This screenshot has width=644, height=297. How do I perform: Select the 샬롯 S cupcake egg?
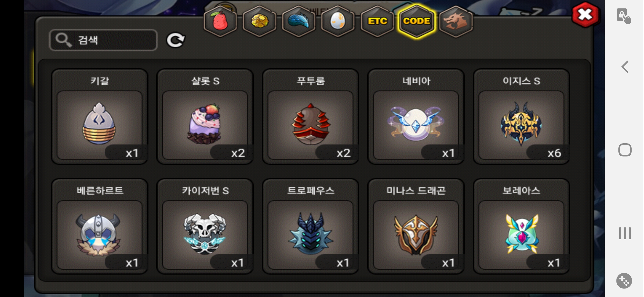pyautogui.click(x=205, y=117)
